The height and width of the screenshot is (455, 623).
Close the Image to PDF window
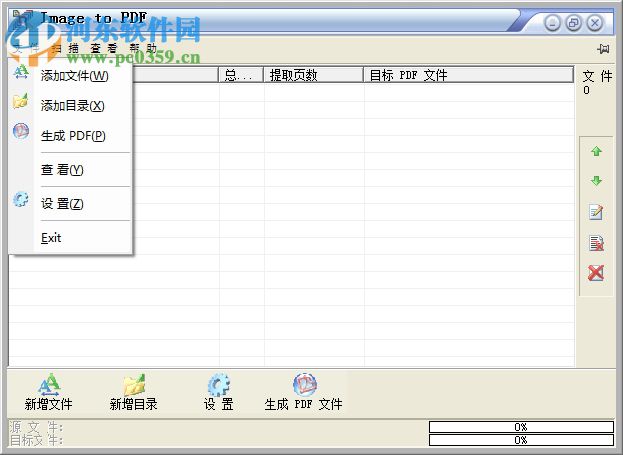tap(595, 23)
